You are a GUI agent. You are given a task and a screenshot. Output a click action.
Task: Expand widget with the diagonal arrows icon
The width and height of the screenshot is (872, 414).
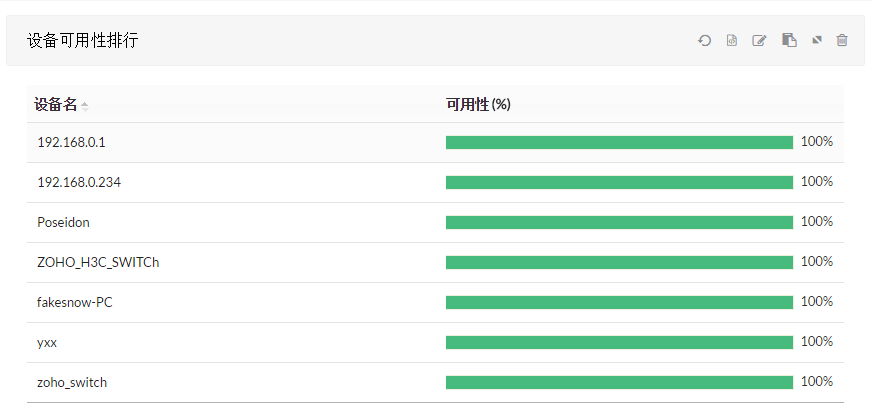pos(816,41)
